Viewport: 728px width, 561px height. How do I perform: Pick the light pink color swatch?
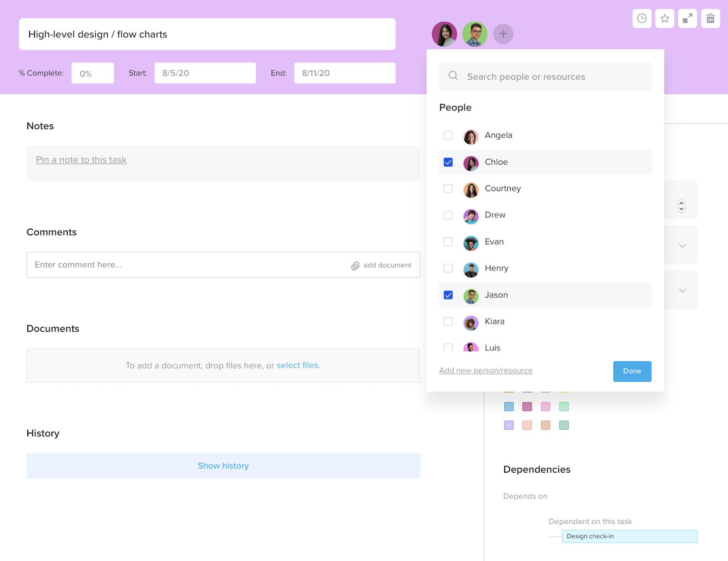[x=546, y=406]
